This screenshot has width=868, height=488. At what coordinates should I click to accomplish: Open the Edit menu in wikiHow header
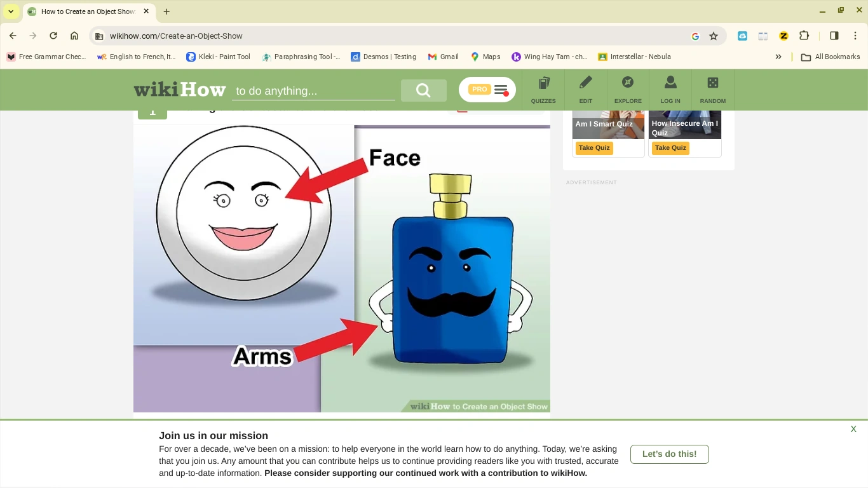click(x=586, y=90)
